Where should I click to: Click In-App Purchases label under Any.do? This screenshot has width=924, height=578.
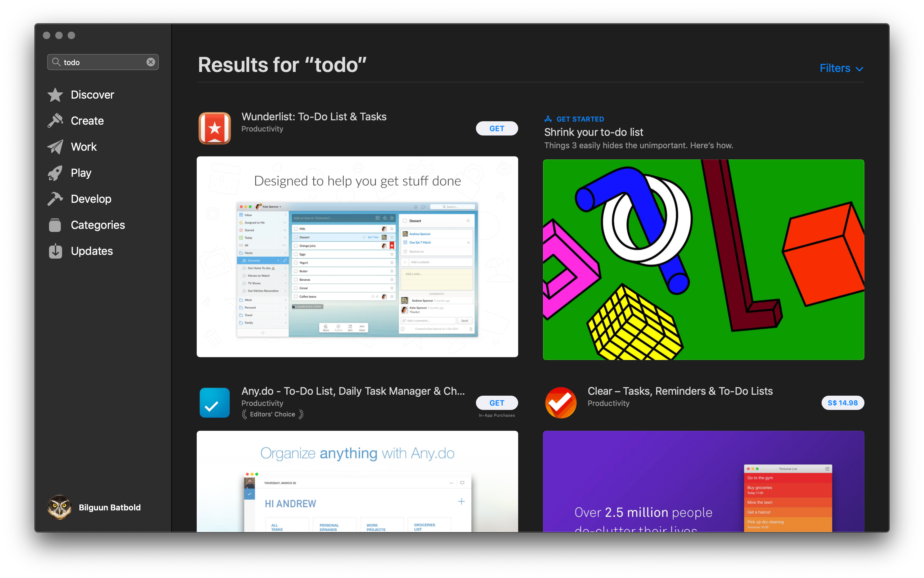pos(497,416)
